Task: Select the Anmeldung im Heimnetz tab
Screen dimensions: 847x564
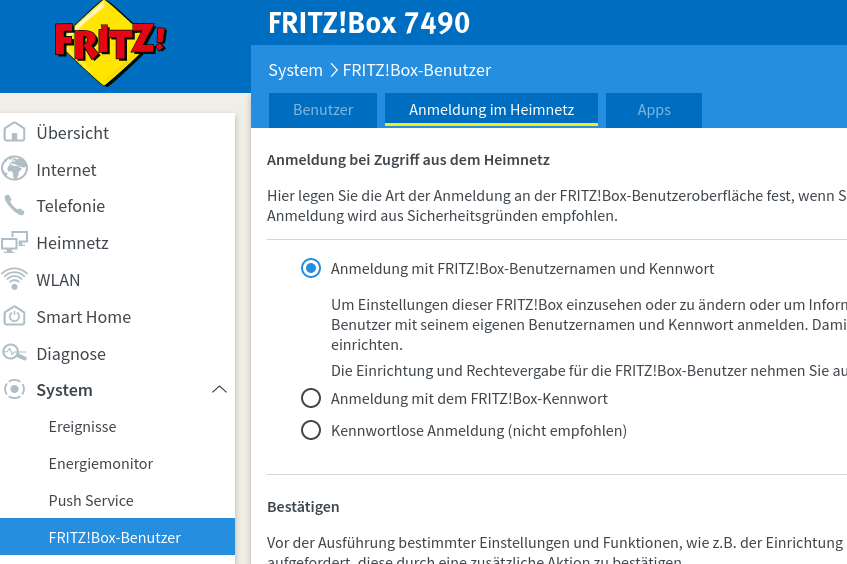Action: (x=491, y=110)
